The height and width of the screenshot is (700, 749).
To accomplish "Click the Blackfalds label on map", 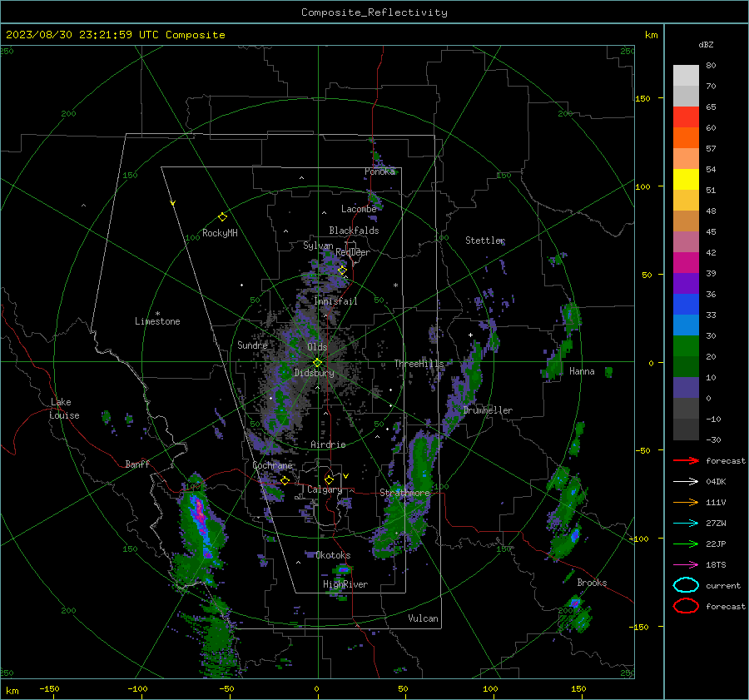I will click(x=354, y=231).
